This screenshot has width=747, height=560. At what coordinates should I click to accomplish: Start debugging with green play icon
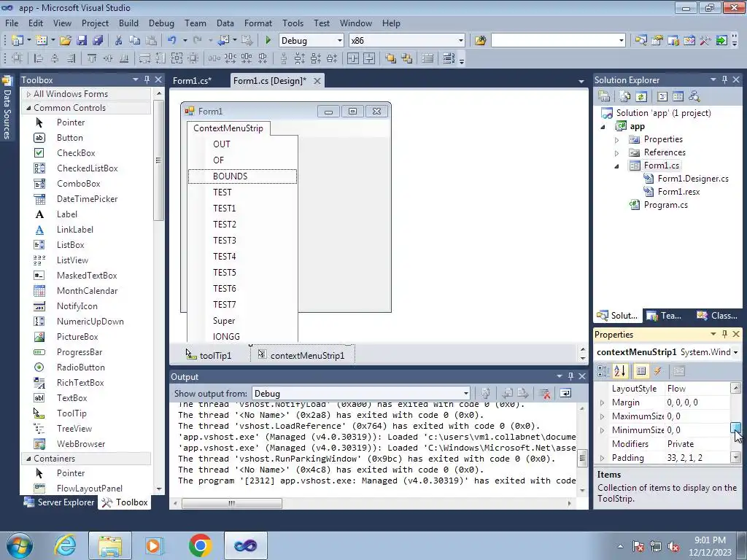click(268, 41)
